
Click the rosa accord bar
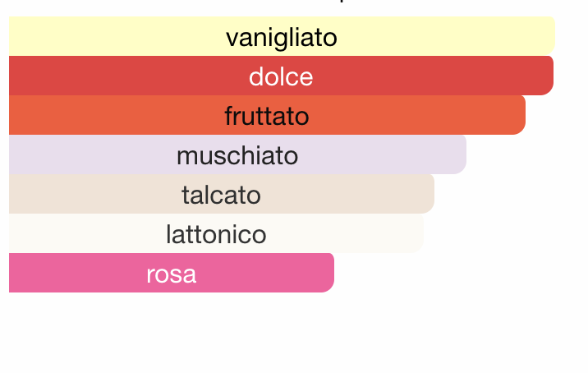(x=172, y=273)
